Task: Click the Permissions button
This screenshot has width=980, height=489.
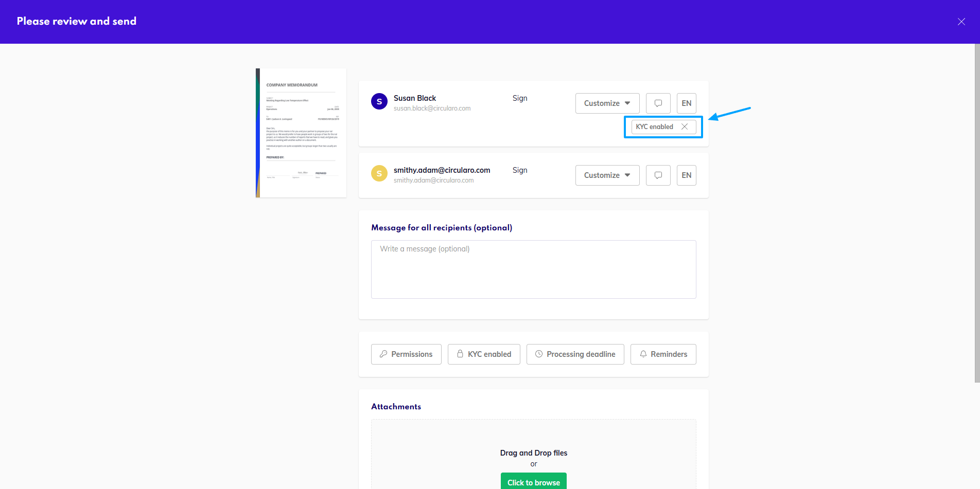Action: [406, 354]
